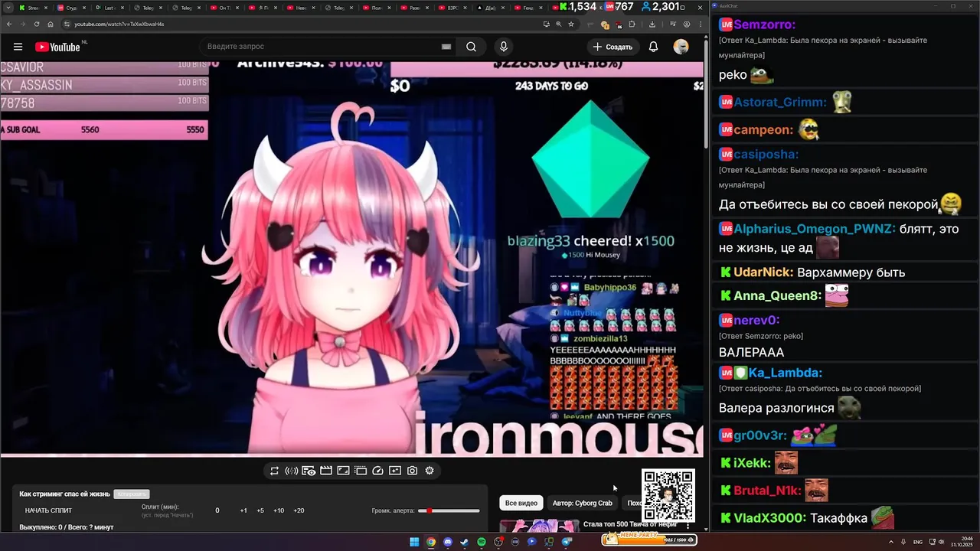
Task: Switch to the Stream browser tab
Action: 32,8
